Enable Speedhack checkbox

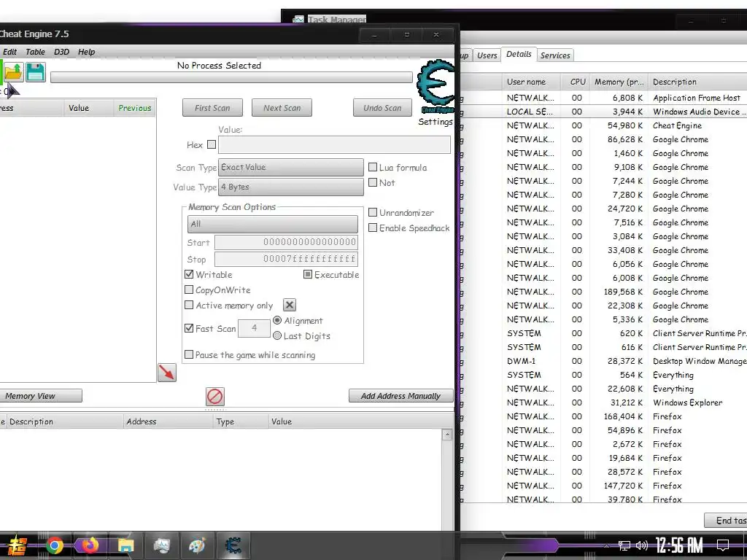click(x=373, y=227)
